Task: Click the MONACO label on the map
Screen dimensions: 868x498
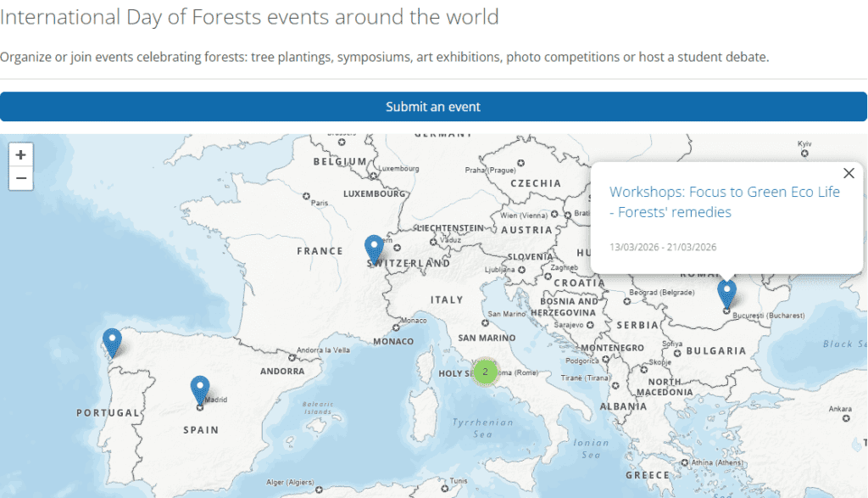Action: click(393, 341)
